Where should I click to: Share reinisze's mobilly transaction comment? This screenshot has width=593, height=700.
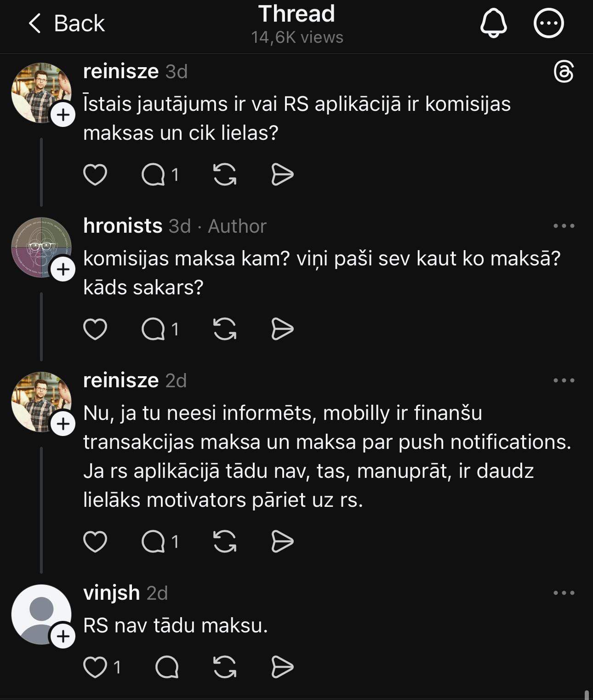[x=282, y=541]
